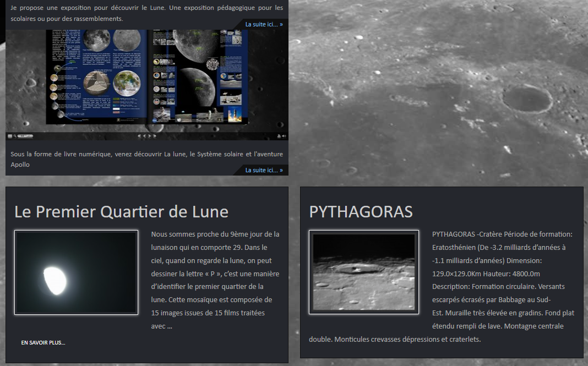This screenshot has height=366, width=588.
Task: Go to previous flipbook page arrow
Action: pyautogui.click(x=144, y=136)
